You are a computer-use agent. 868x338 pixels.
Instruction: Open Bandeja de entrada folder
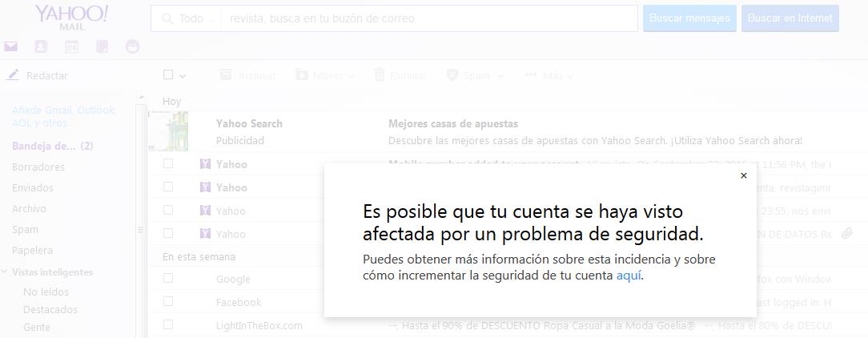click(53, 147)
